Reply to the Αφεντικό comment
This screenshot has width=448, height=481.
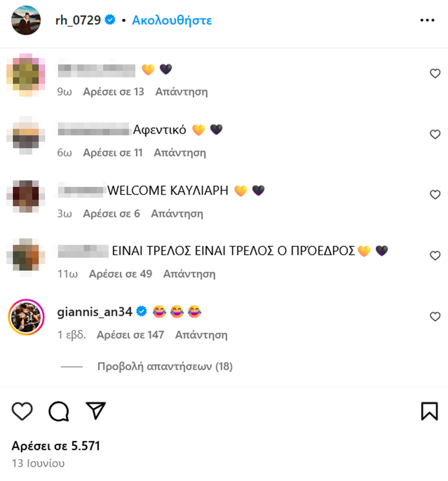[180, 152]
